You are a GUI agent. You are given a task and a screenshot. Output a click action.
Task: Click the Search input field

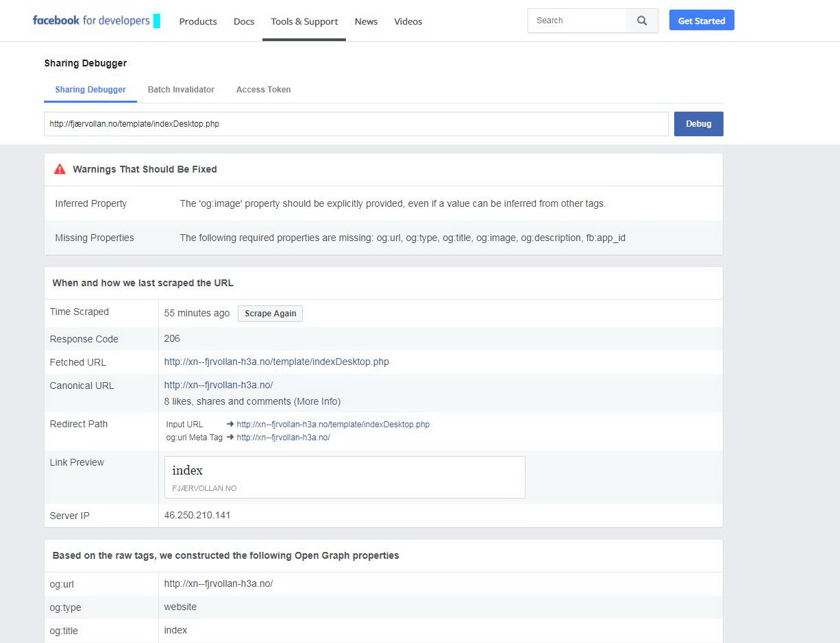click(x=577, y=21)
